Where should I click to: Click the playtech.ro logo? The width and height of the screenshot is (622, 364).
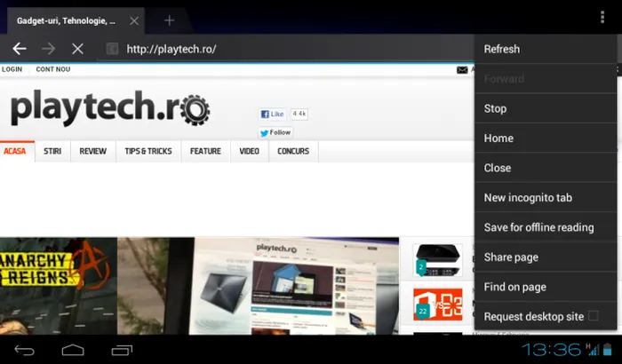110,107
